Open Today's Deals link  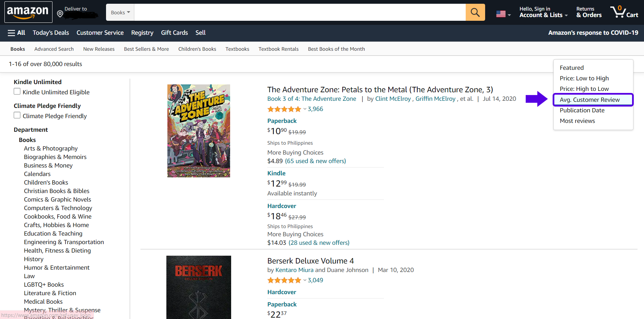(51, 33)
